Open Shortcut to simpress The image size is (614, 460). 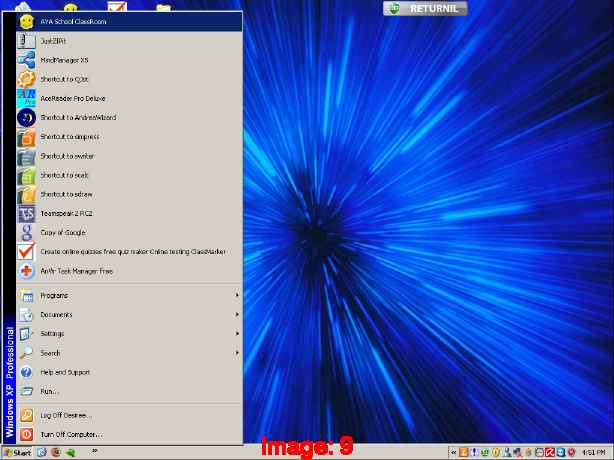tap(129, 137)
